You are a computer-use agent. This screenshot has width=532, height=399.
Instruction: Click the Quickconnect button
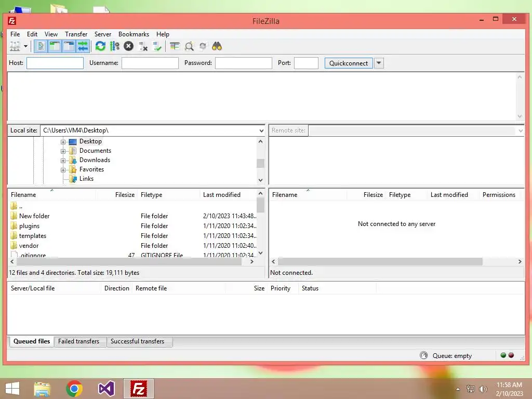[349, 63]
